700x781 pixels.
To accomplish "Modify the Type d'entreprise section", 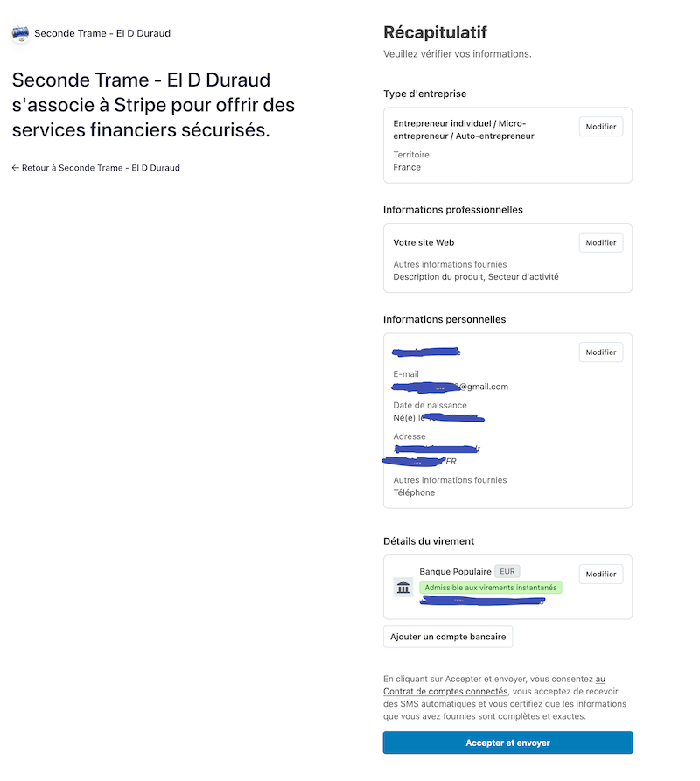I will (601, 127).
